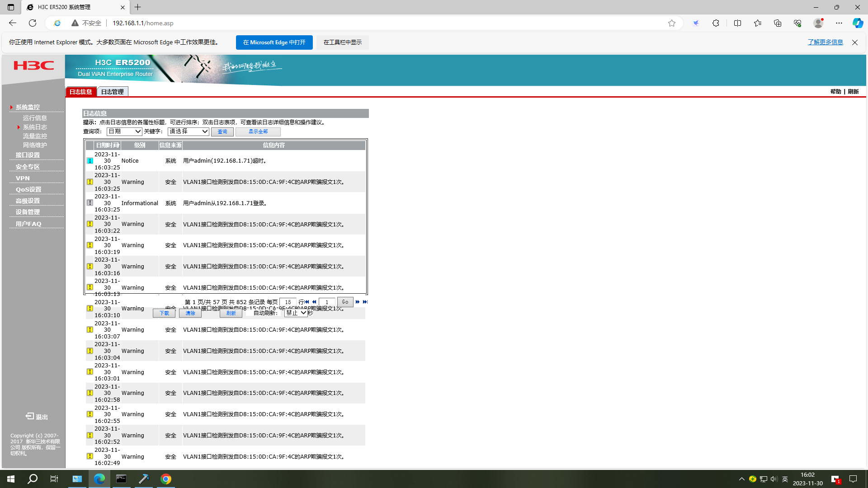868x488 pixels.
Task: Click the Notice level icon on first log row
Action: (x=90, y=161)
